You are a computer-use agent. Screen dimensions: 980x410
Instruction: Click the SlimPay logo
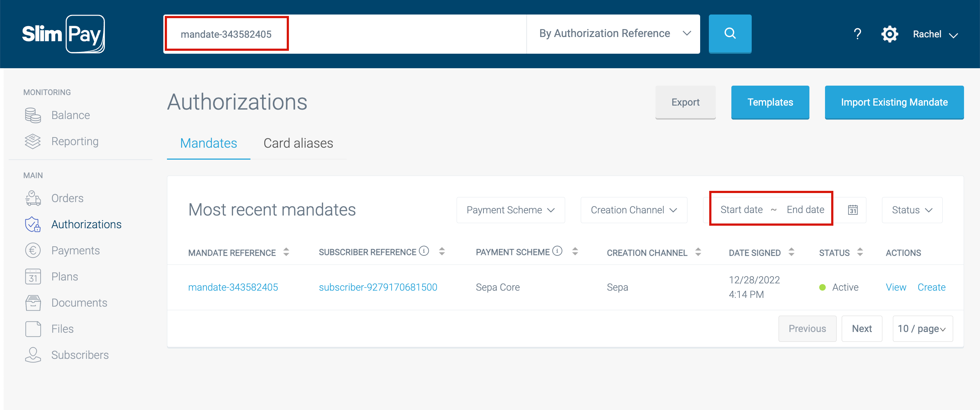point(63,34)
